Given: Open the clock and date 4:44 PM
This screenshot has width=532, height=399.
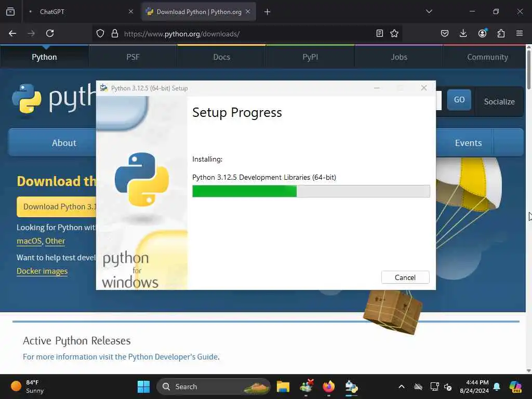Looking at the screenshot, I should pos(474,387).
